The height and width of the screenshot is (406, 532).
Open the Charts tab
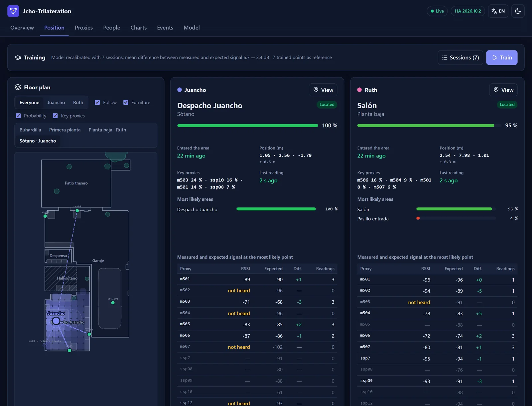pos(139,28)
